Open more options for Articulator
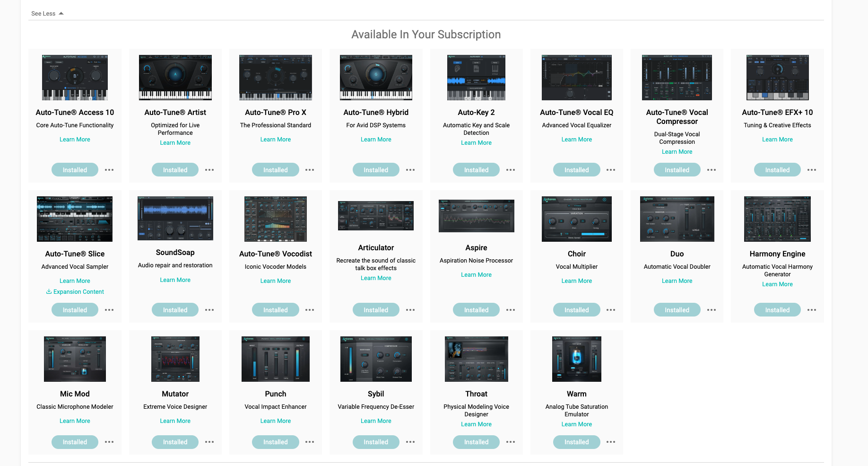The width and height of the screenshot is (868, 466). pyautogui.click(x=410, y=310)
